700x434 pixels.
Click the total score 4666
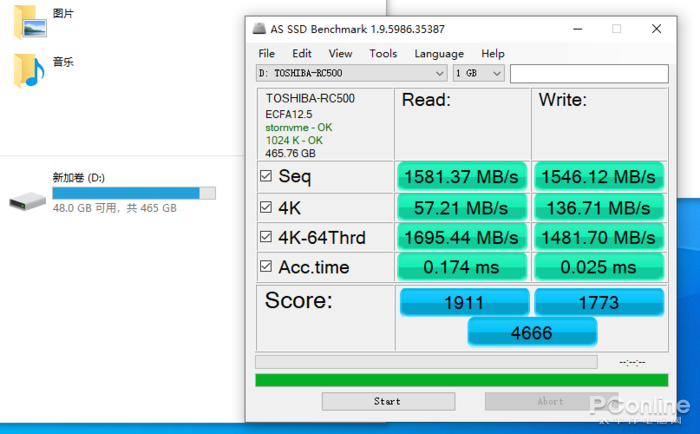click(532, 332)
